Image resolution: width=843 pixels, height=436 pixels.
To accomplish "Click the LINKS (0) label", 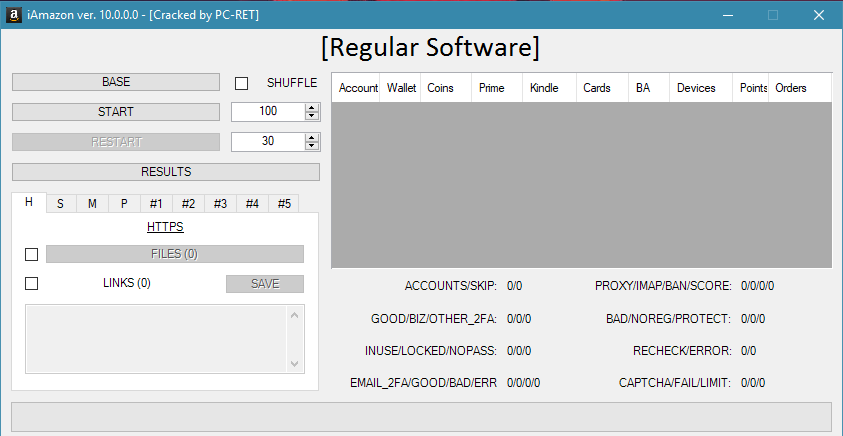I will click(127, 283).
